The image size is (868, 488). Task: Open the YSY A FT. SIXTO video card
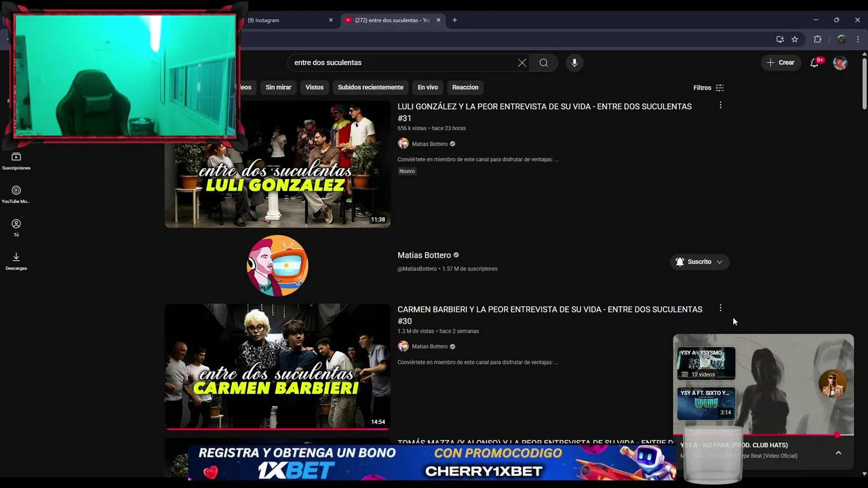[x=706, y=403]
